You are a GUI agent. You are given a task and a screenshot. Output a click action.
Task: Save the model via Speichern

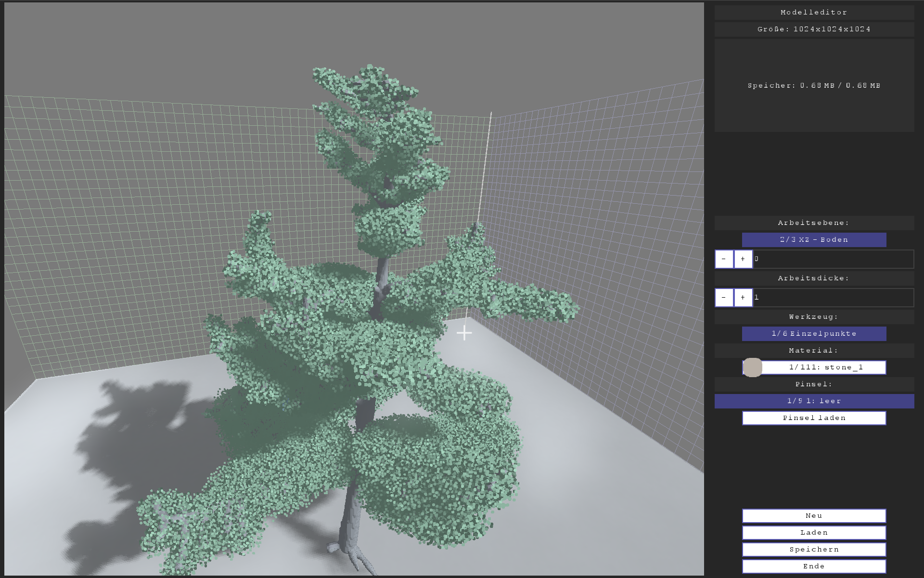[x=814, y=550]
